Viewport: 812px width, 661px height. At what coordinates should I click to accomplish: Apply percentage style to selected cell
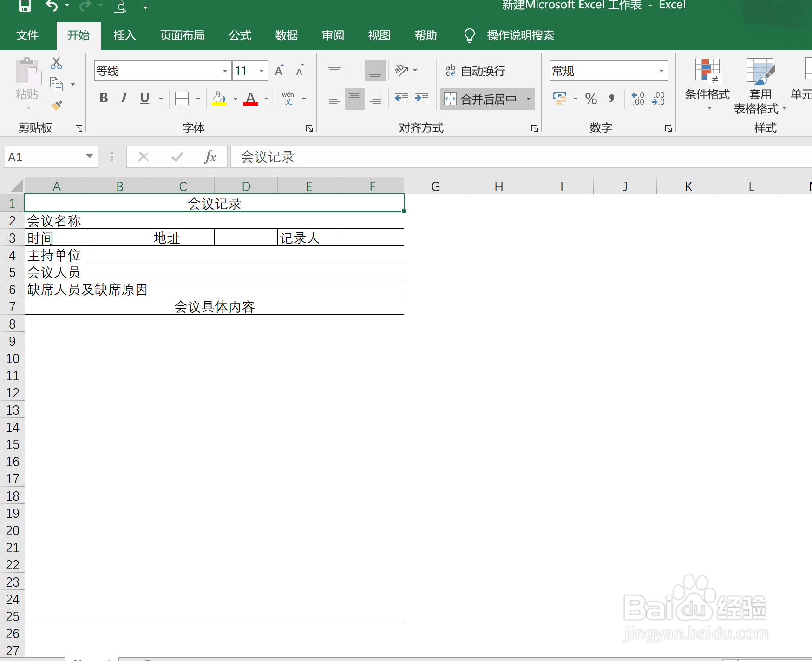click(591, 99)
